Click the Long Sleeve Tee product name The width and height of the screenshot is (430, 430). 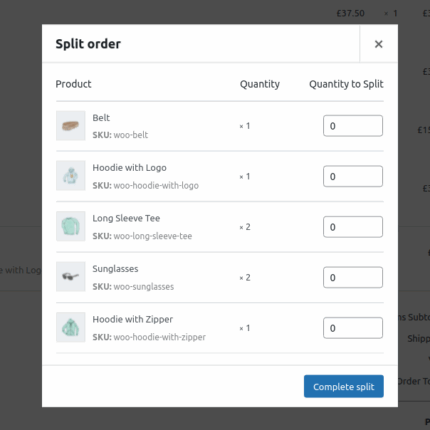coord(126,218)
